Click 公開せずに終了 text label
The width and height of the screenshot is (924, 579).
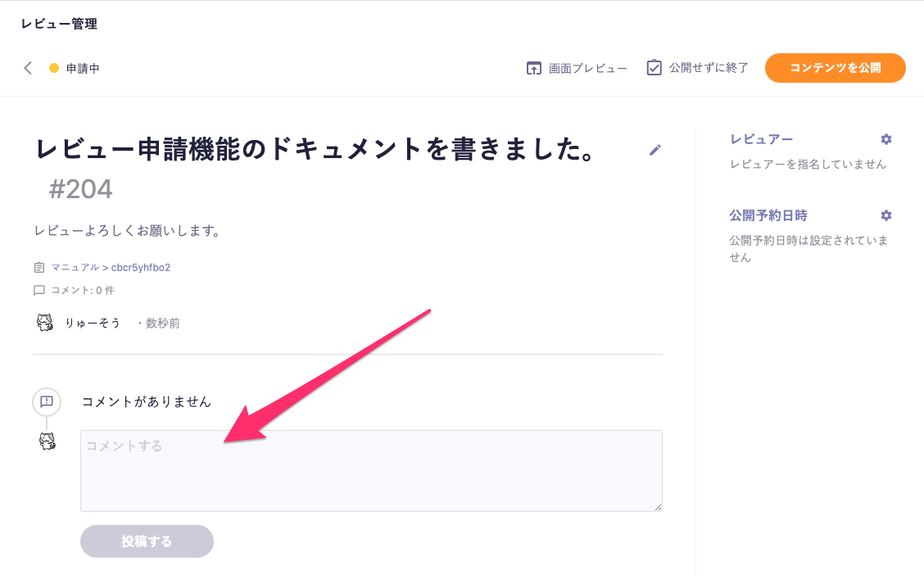[x=709, y=68]
